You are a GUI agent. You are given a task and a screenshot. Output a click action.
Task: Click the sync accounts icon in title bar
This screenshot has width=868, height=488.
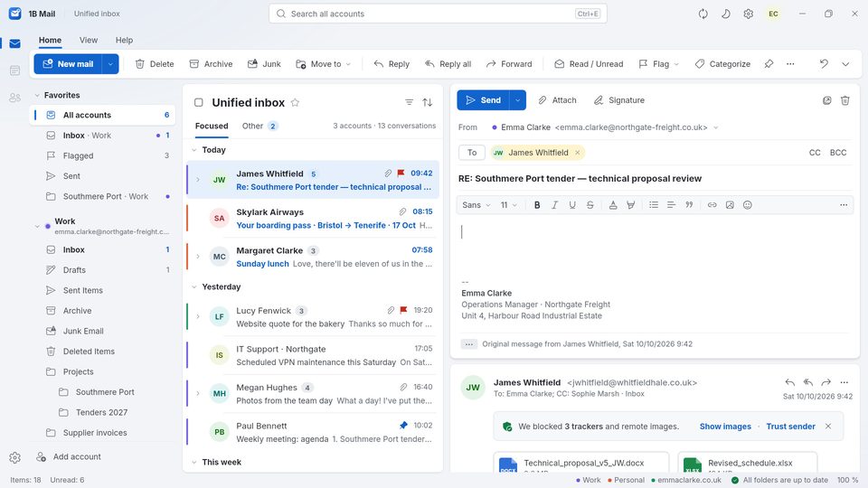(703, 14)
